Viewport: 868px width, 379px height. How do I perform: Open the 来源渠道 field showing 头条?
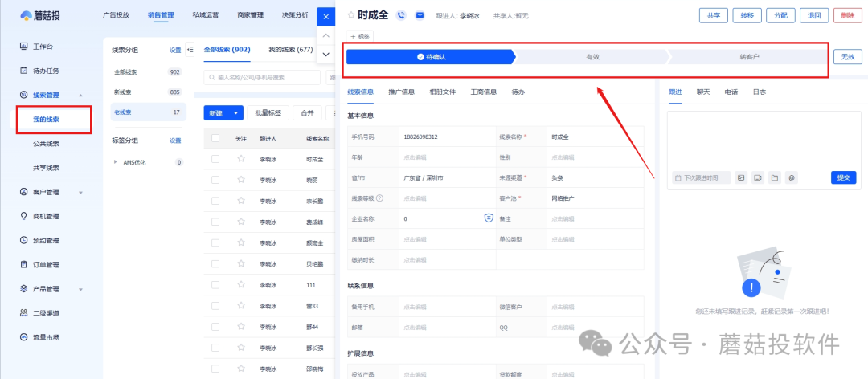click(595, 177)
